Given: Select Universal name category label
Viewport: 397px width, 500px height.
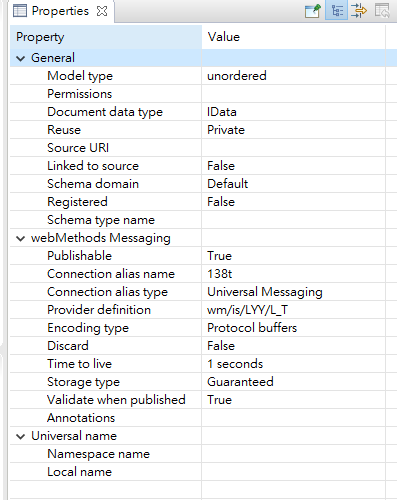Looking at the screenshot, I should [74, 436].
